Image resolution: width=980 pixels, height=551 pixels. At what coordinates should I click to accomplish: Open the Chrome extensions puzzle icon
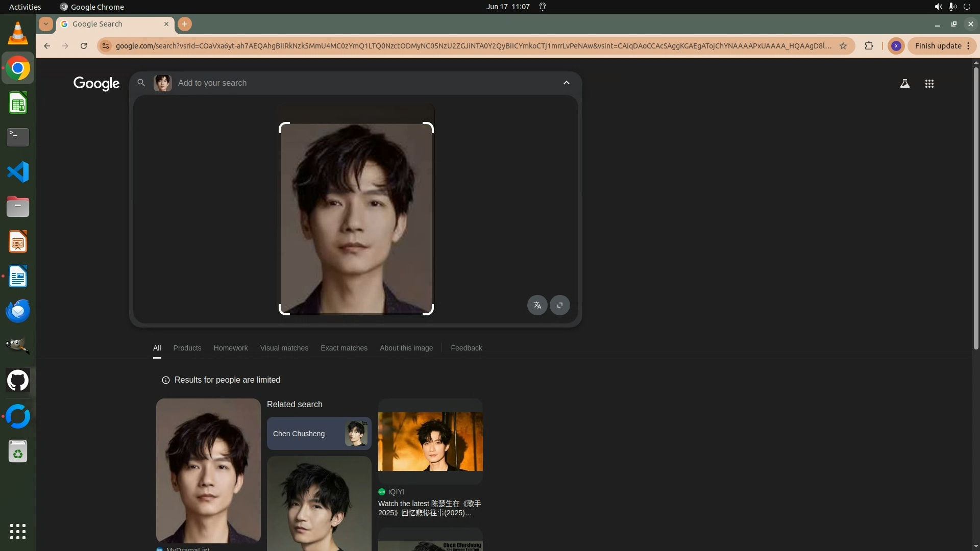tap(869, 46)
